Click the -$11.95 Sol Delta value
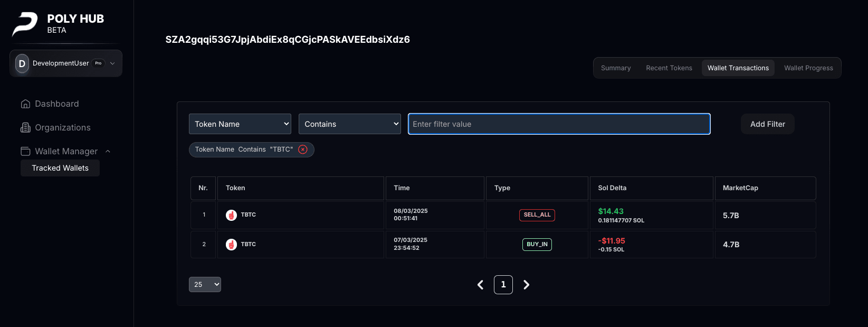The image size is (868, 327). [x=612, y=241]
